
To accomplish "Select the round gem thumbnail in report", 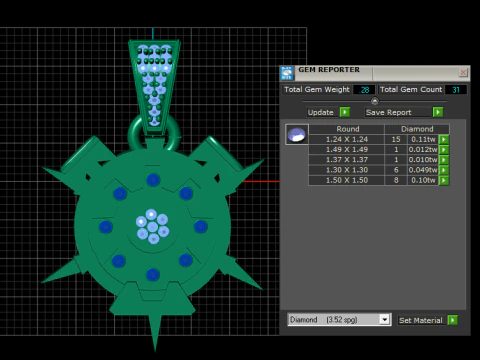I will 297,134.
